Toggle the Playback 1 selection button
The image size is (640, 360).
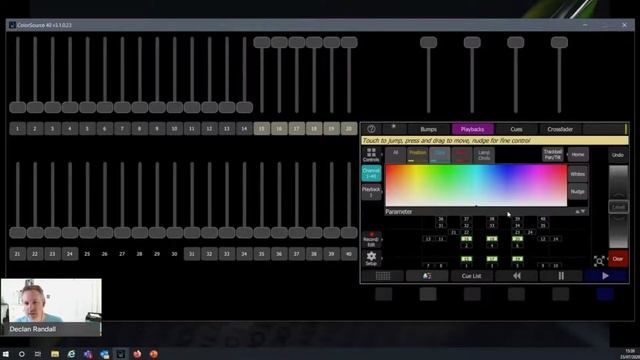coord(371,192)
